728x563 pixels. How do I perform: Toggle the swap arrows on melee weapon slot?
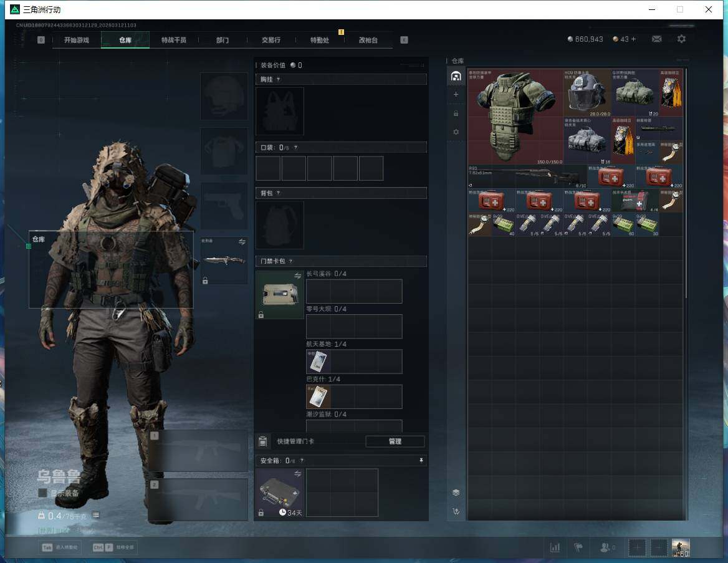242,241
